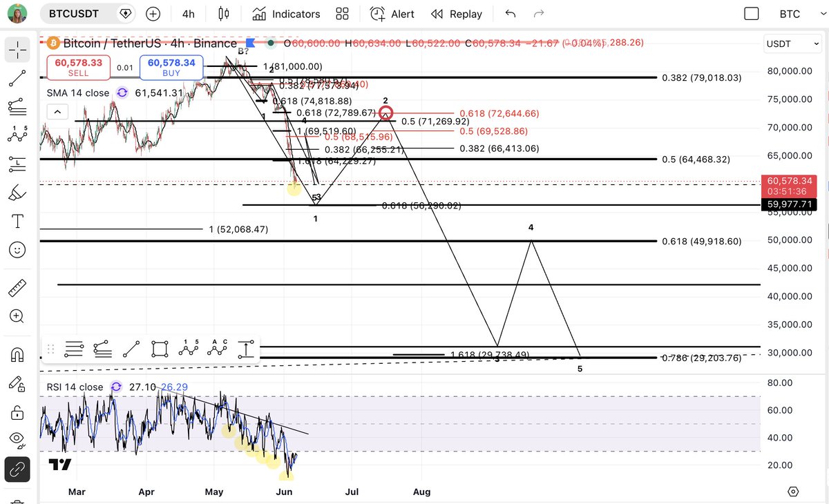The height and width of the screenshot is (504, 829).
Task: Open the user profile avatar menu
Action: tap(18, 13)
